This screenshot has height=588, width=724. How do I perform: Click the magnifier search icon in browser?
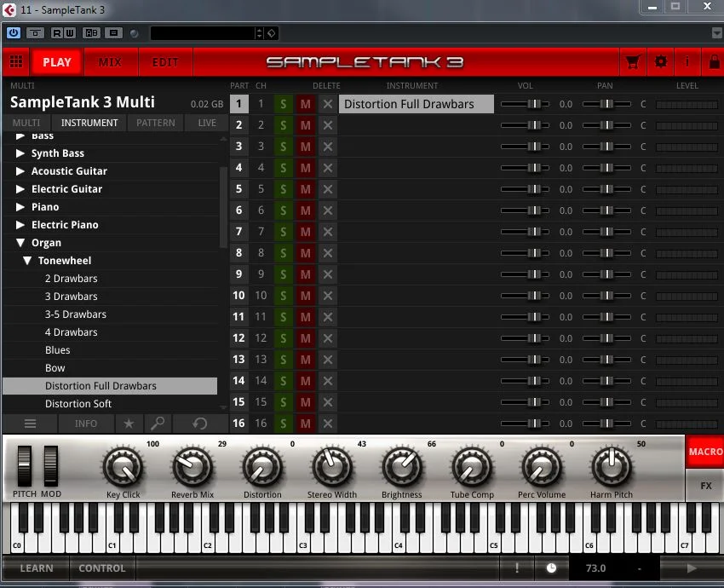pyautogui.click(x=158, y=424)
